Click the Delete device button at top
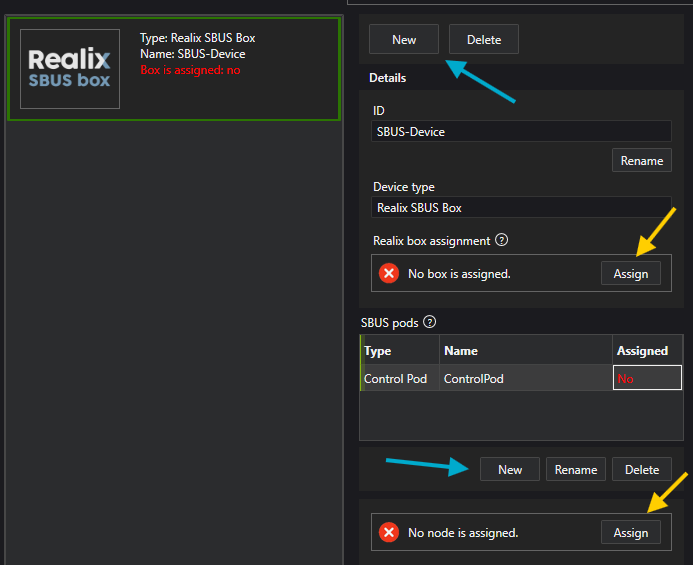Viewport: 693px width, 565px height. (x=484, y=39)
